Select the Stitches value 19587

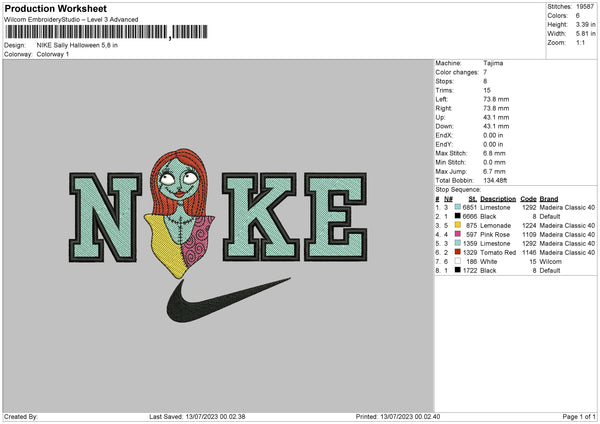click(x=585, y=7)
